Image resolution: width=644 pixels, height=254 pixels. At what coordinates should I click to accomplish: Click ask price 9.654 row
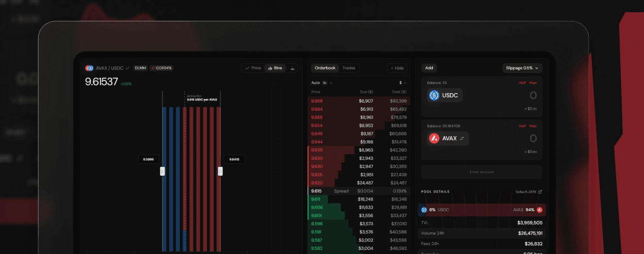[x=359, y=126]
